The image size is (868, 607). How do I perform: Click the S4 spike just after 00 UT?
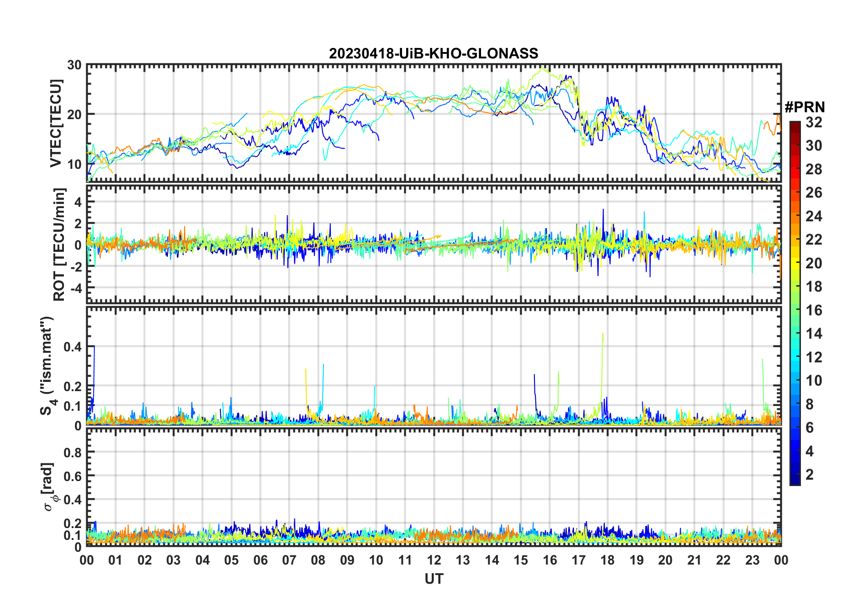pyautogui.click(x=94, y=347)
